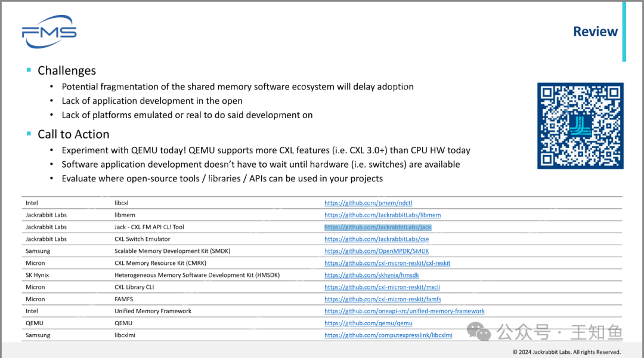Screen dimensions: 644x358
Task: Open the cxl-micron-reskit/mxcli link
Action: tap(382, 287)
